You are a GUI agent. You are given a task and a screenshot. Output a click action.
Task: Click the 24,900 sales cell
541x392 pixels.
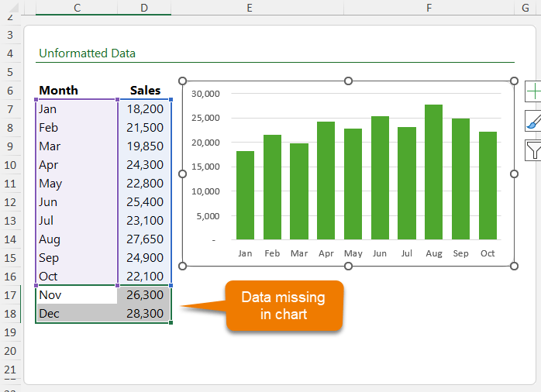144,258
